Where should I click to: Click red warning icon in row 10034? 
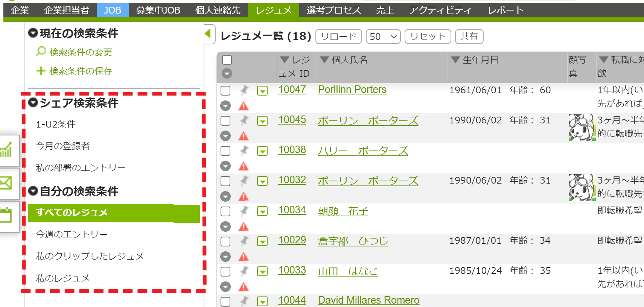(x=244, y=226)
